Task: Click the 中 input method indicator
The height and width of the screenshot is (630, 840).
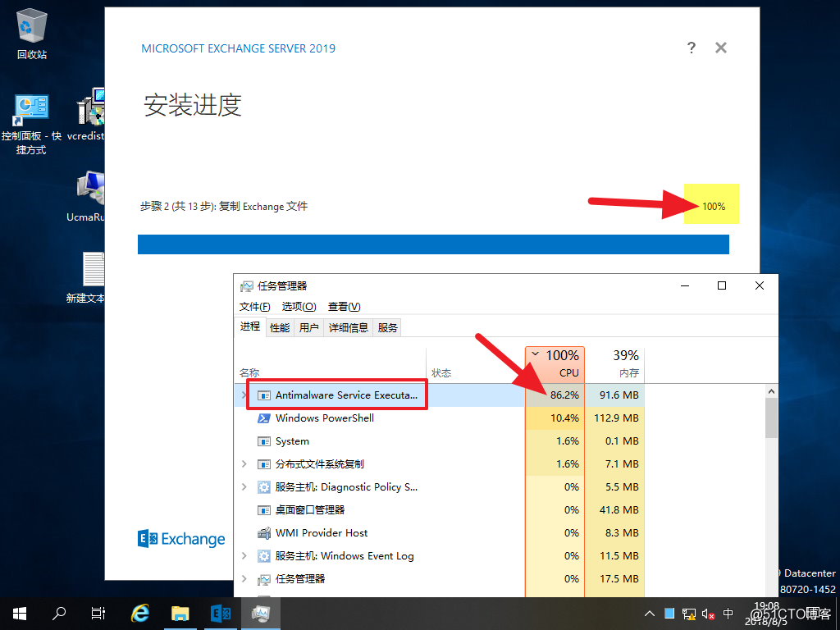Action: pos(728,614)
